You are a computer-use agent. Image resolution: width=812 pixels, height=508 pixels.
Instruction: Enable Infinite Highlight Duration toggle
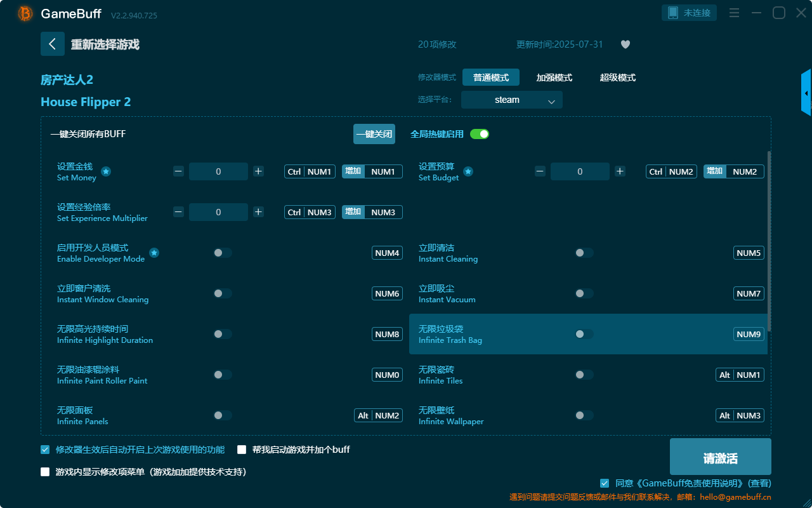click(223, 334)
